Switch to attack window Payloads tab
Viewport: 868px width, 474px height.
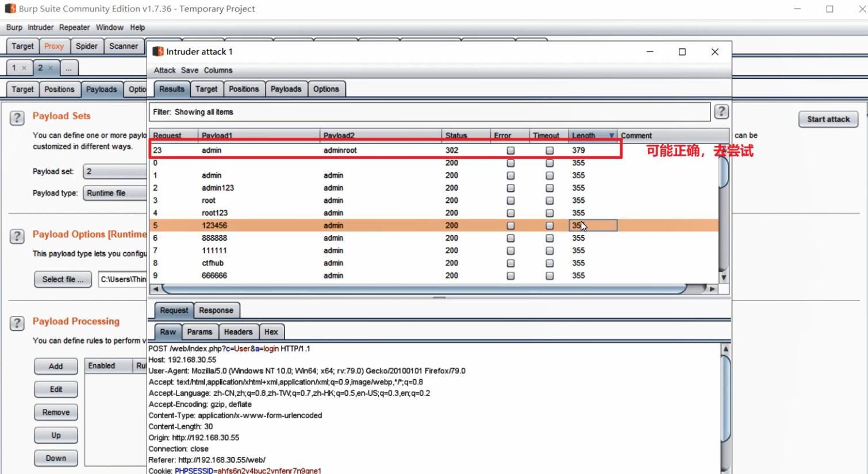(x=286, y=89)
